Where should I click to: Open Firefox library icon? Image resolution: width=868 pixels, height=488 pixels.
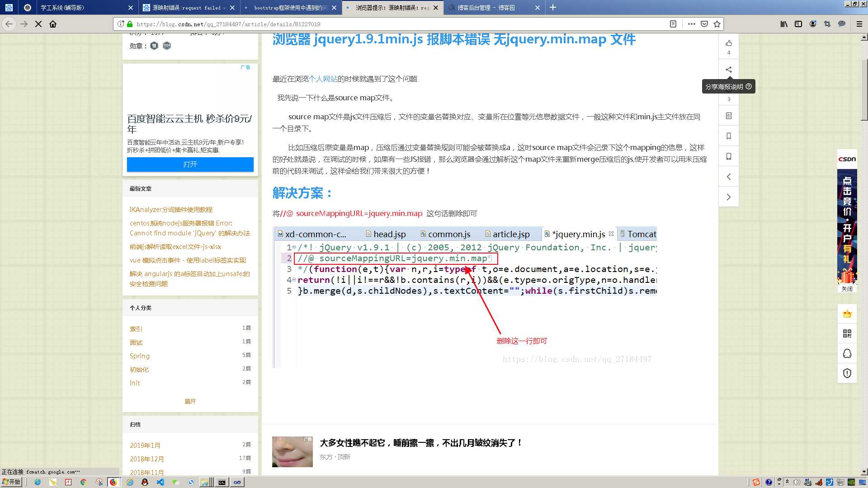(x=784, y=24)
